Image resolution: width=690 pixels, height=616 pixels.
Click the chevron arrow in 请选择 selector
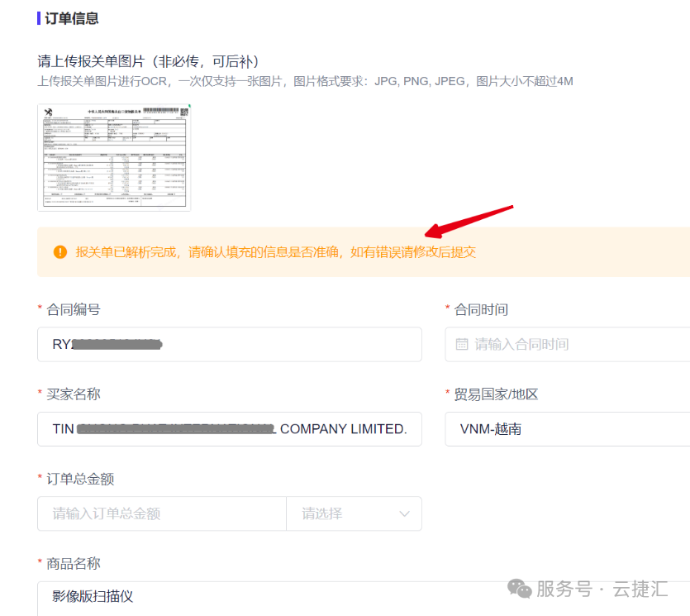pos(404,513)
